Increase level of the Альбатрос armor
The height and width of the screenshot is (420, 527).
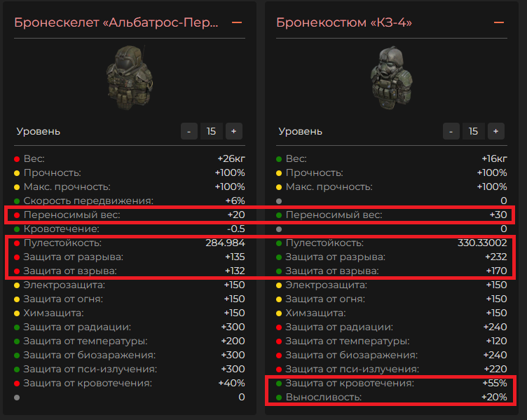pos(233,131)
